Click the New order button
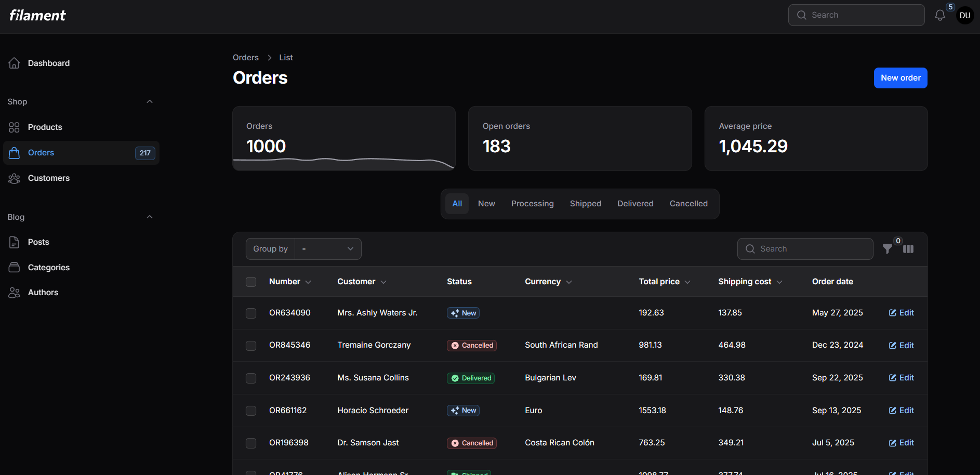Image resolution: width=980 pixels, height=475 pixels. [900, 78]
